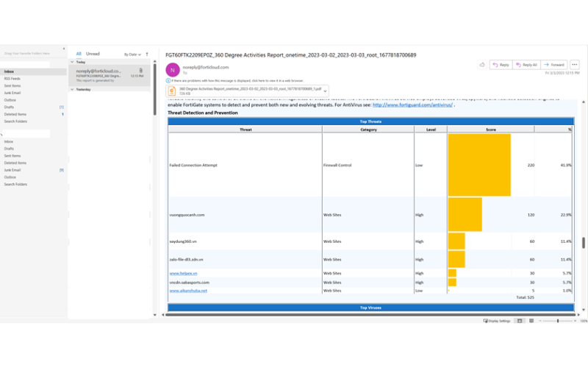The image size is (588, 368).
Task: Collapse the folder pane with the chevron arrow
Action: pyautogui.click(x=64, y=49)
